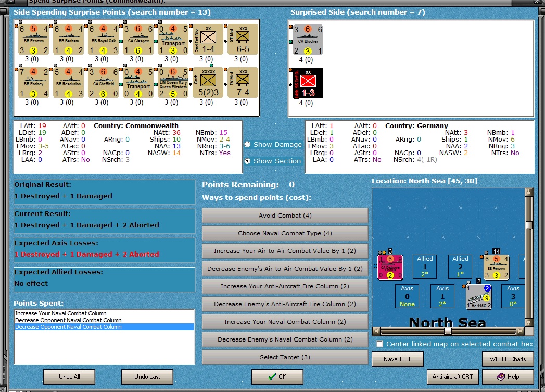Click Decrease Enemy's Air-to-Air Combat Value By 1

click(x=285, y=269)
